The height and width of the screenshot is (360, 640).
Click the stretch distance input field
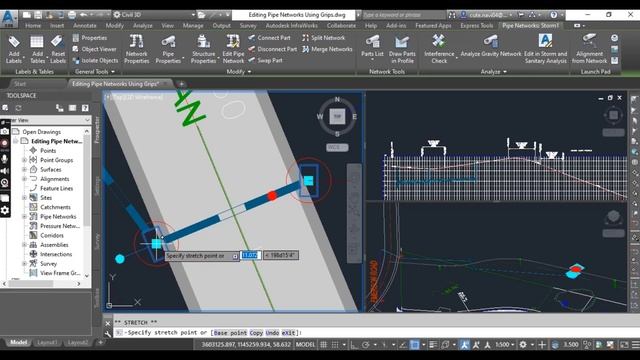(250, 255)
